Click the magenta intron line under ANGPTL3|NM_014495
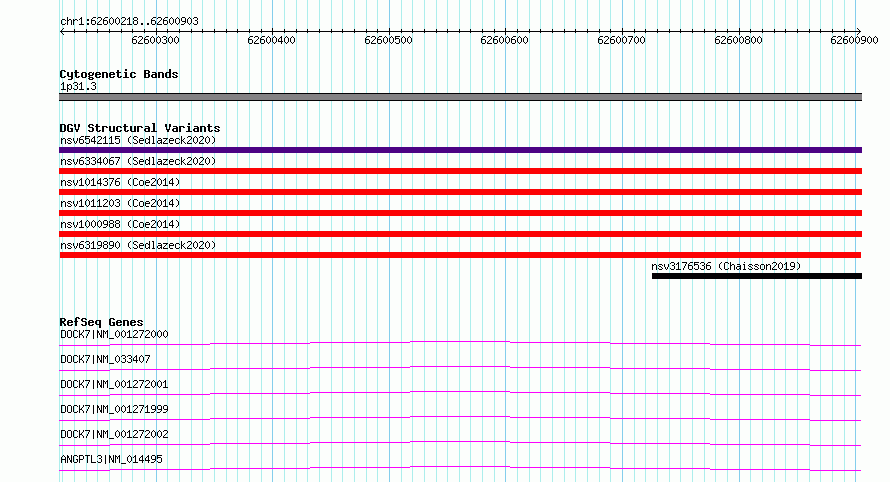This screenshot has width=890, height=482. pyautogui.click(x=460, y=468)
